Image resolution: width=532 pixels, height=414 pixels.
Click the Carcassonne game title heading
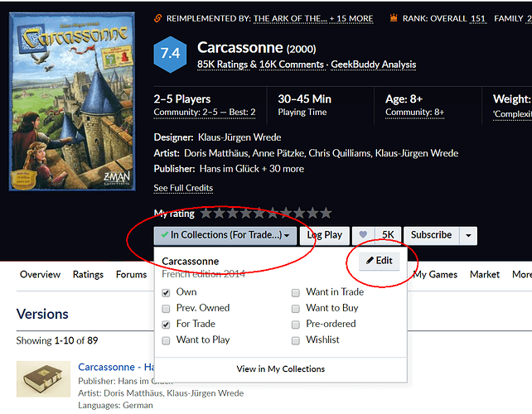(240, 48)
